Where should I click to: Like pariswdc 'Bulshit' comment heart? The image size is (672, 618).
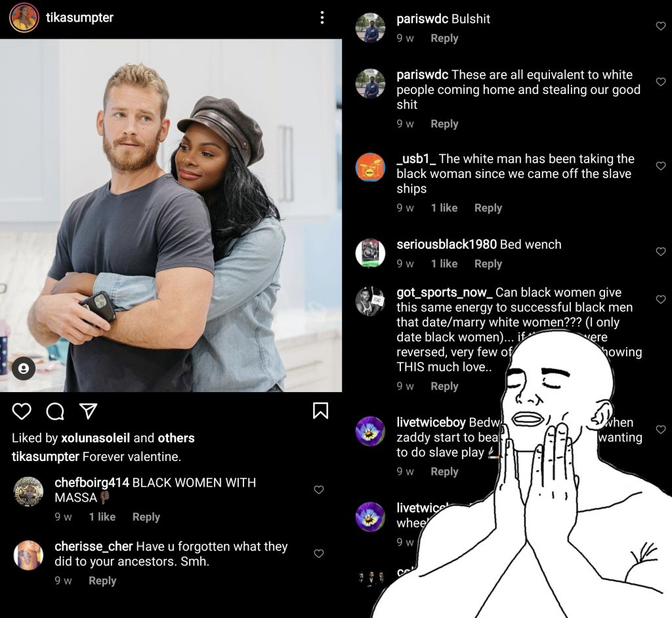pos(661,26)
